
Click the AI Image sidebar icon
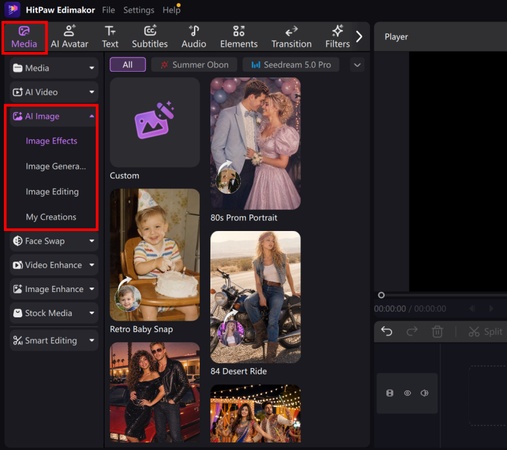[17, 116]
